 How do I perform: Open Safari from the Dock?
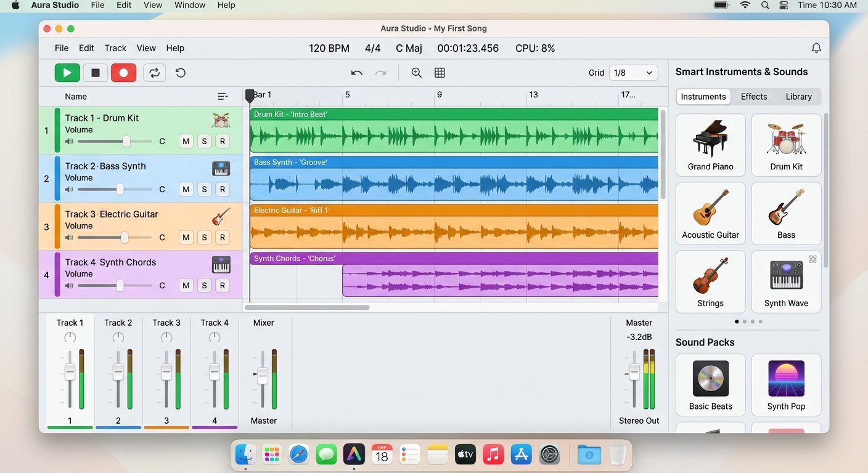[x=298, y=455]
